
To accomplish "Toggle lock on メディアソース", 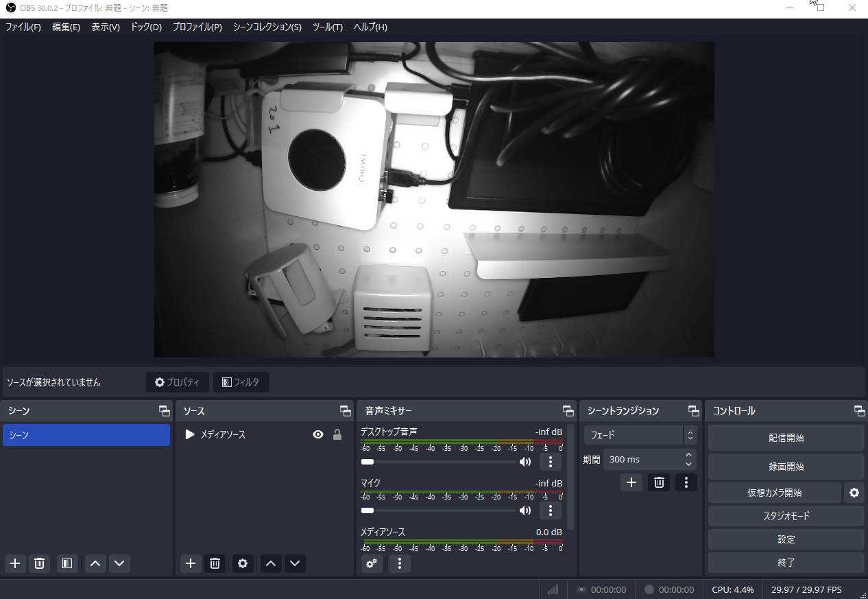I will coord(337,434).
